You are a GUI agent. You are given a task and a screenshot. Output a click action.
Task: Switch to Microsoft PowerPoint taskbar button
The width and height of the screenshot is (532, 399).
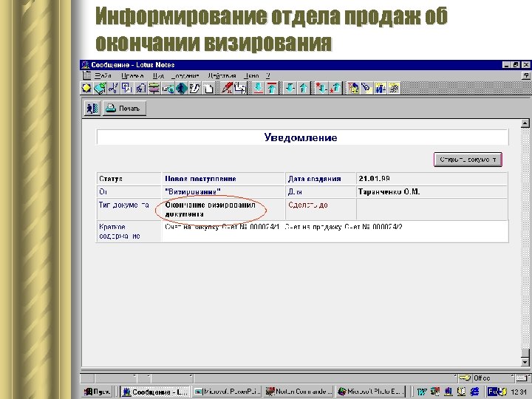coord(227,392)
